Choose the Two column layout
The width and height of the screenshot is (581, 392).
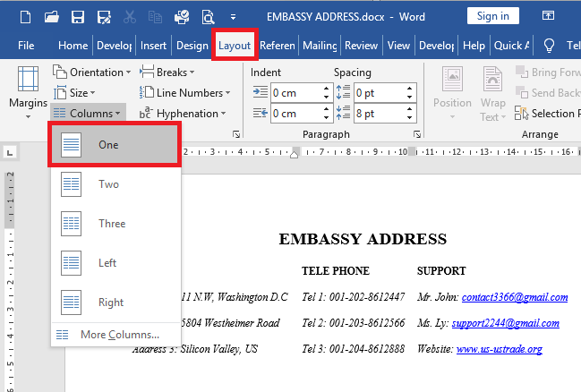coord(116,184)
